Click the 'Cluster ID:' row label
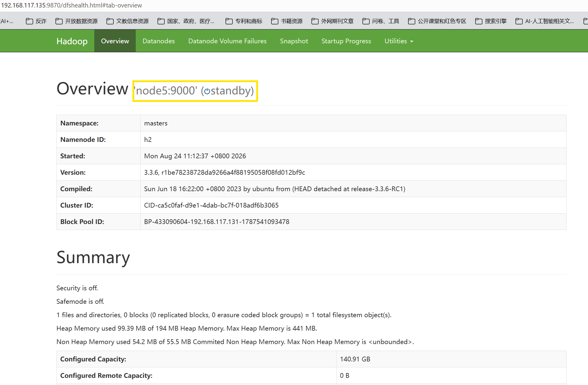The image size is (588, 385). [x=77, y=205]
